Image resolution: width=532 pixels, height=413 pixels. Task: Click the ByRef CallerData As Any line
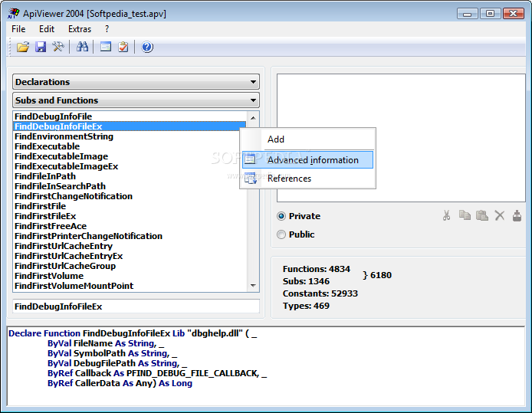click(120, 383)
